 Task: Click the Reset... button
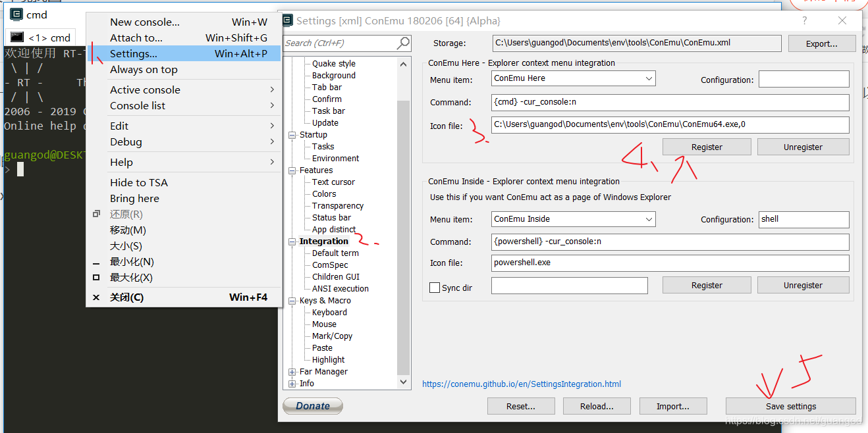(x=521, y=406)
